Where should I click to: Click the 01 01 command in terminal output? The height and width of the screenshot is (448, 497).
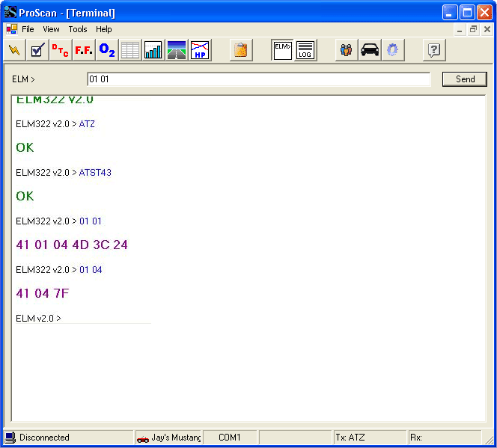[x=91, y=221]
